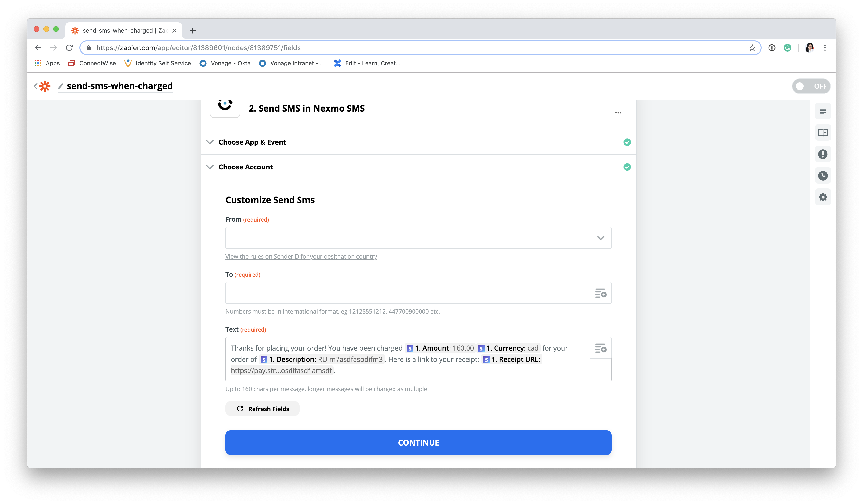Screen dimensions: 863x504
Task: Click the info extension icon in toolbar
Action: point(772,48)
